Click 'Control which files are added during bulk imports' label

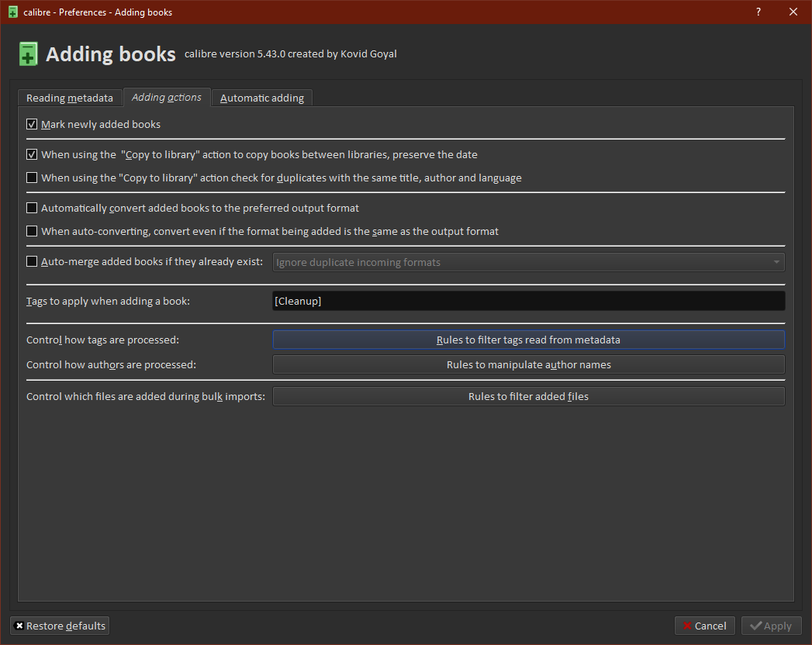point(146,396)
